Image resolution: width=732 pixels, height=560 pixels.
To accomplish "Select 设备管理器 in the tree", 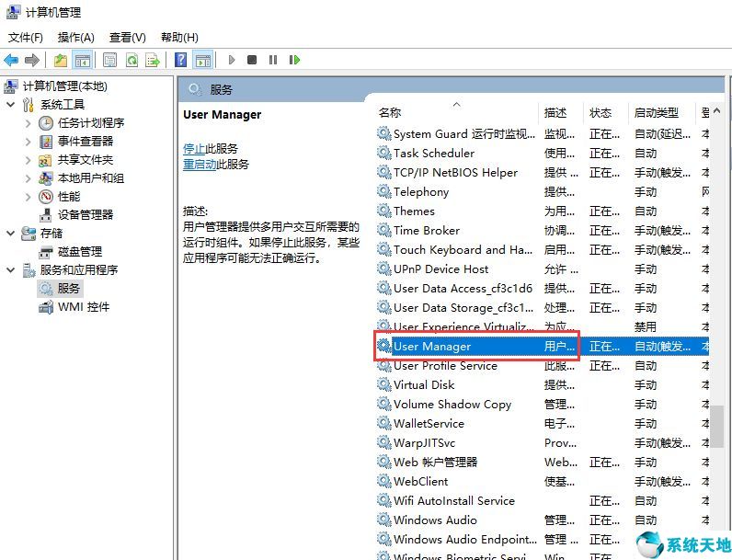I will [86, 214].
